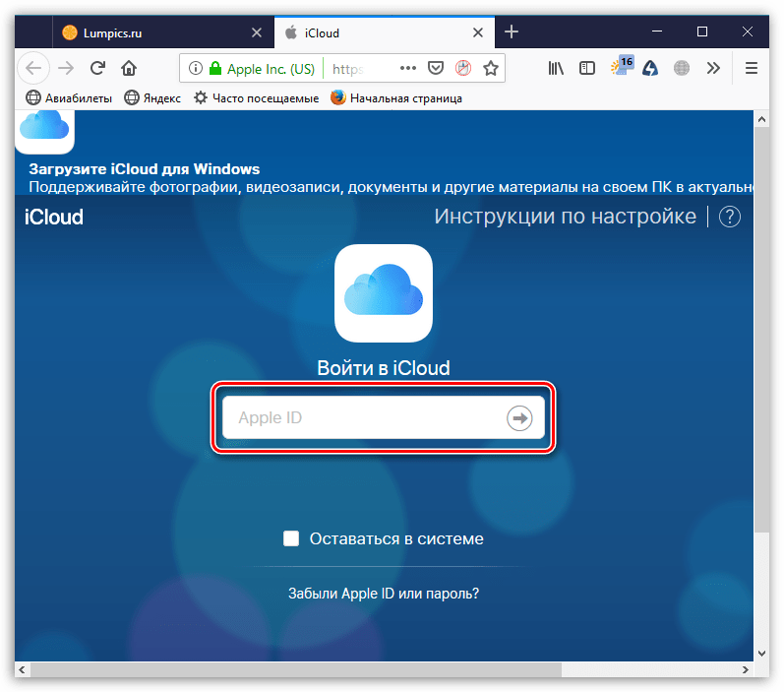This screenshot has height=692, width=784.
Task: Minimize the Firefox window
Action: click(x=657, y=31)
